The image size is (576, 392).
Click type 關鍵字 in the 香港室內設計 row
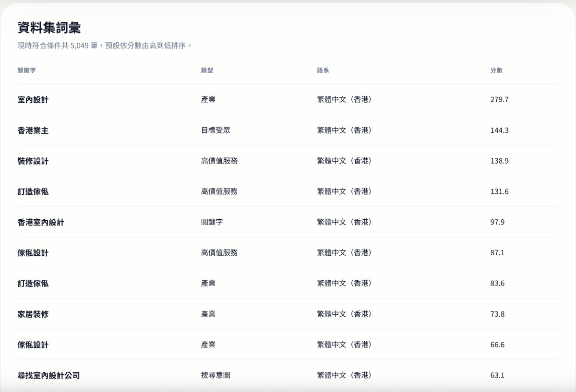coord(212,222)
